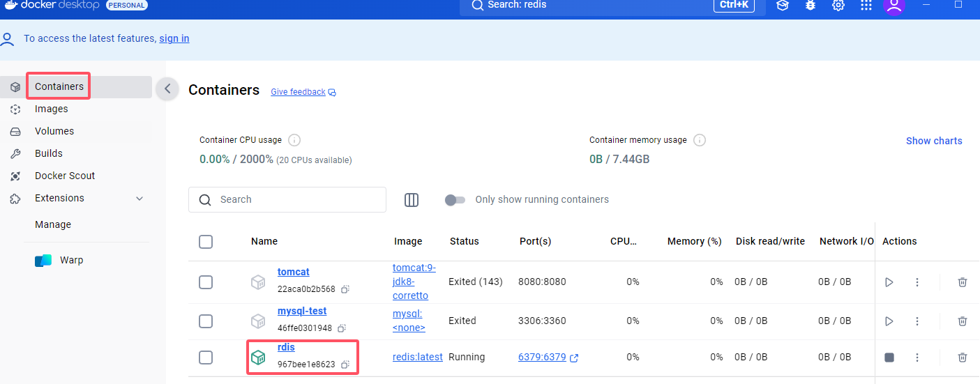
Task: Go to the Builds section
Action: pos(76,154)
